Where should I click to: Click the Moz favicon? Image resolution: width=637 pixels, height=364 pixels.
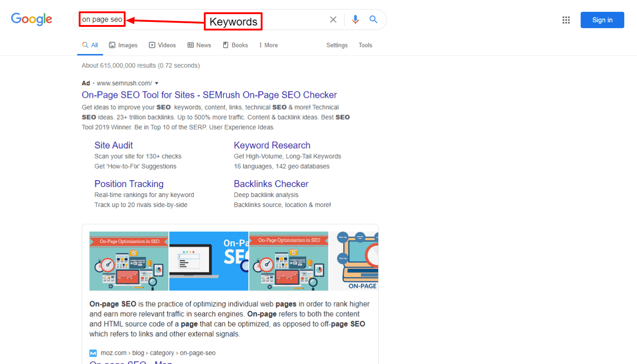tap(93, 353)
